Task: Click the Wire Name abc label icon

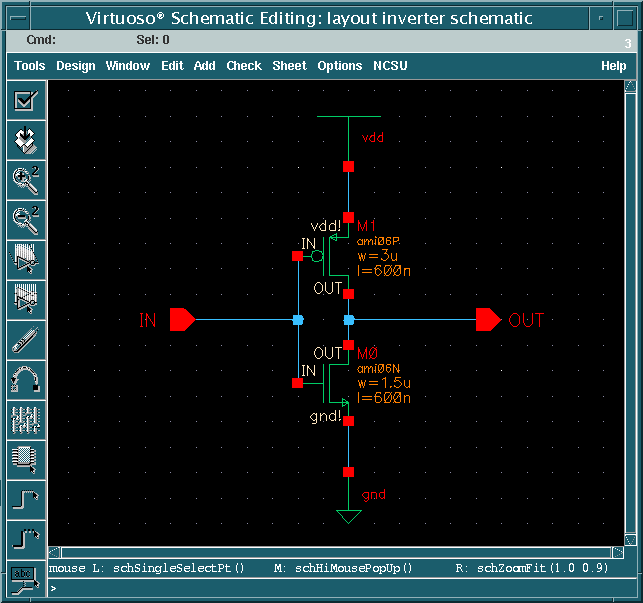Action: pyautogui.click(x=26, y=580)
